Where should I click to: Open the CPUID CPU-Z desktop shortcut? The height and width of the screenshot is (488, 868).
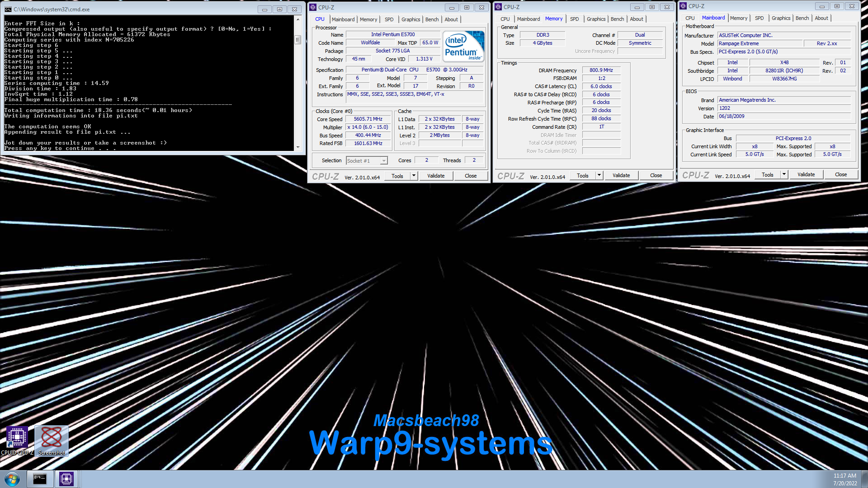pos(17,441)
